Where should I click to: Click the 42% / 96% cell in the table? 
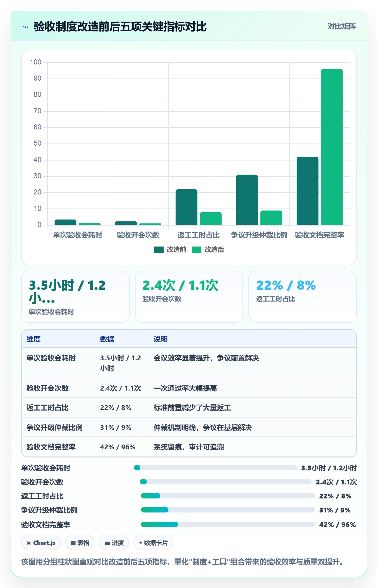(118, 447)
